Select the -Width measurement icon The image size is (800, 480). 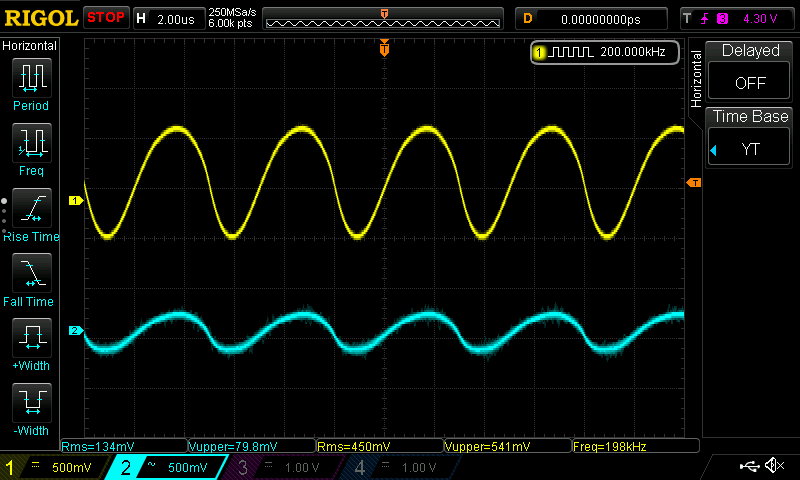(32, 402)
